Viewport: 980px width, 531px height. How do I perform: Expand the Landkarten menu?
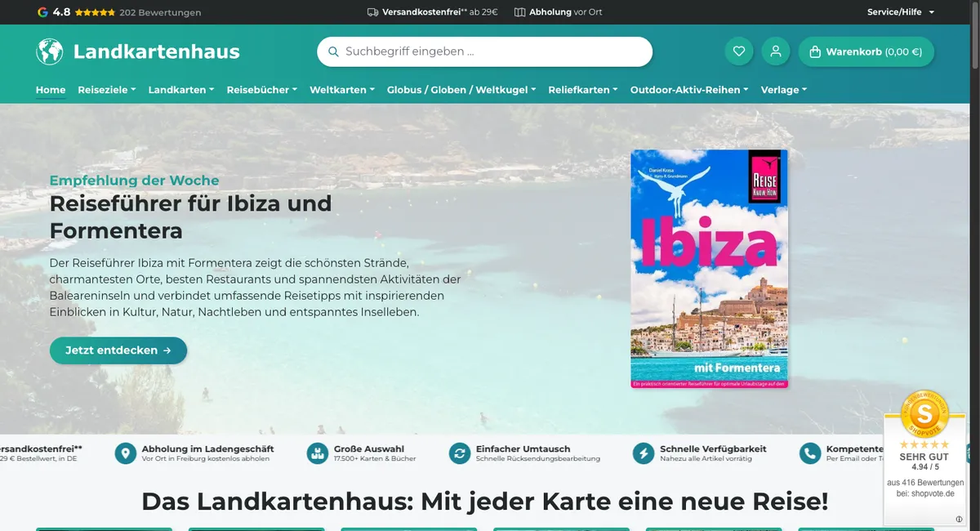(181, 90)
